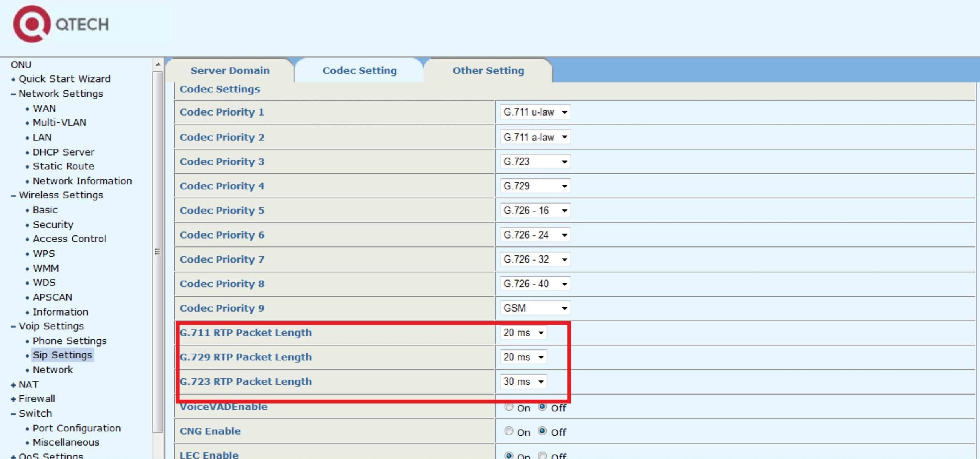The width and height of the screenshot is (980, 459).
Task: Turn VoiceVADEnable On
Action: pos(509,407)
